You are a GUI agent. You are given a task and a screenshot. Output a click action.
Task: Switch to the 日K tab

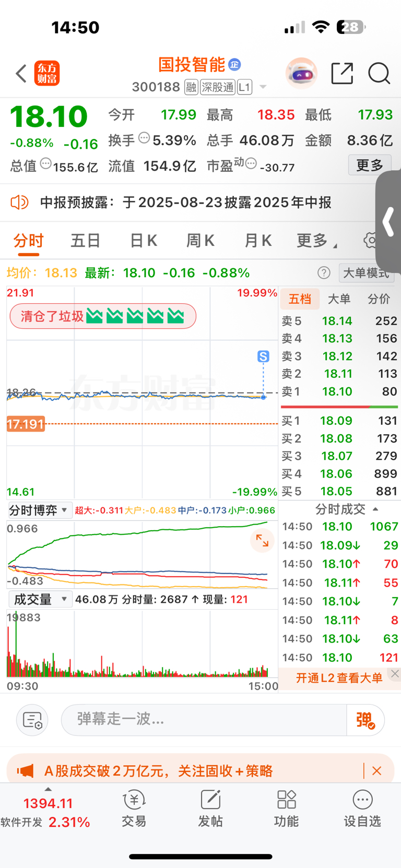click(x=143, y=241)
